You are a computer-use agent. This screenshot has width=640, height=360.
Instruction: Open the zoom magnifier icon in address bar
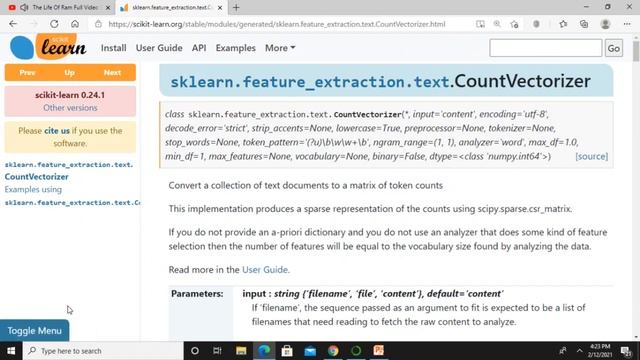tap(497, 24)
